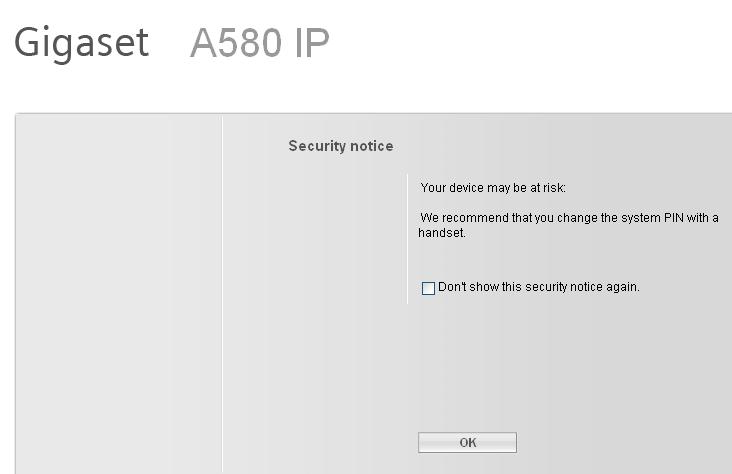Click the vertical divider left of notice text
This screenshot has height=474, width=732.
(408, 240)
